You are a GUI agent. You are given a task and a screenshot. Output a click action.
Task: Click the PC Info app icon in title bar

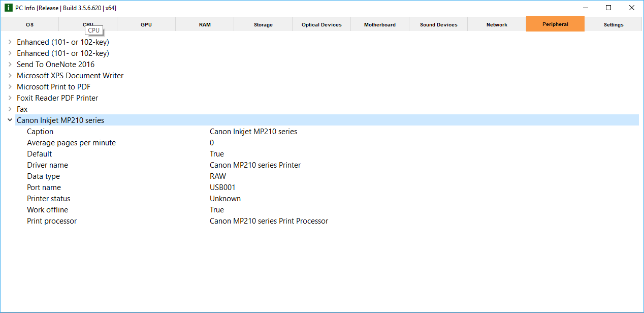point(8,8)
